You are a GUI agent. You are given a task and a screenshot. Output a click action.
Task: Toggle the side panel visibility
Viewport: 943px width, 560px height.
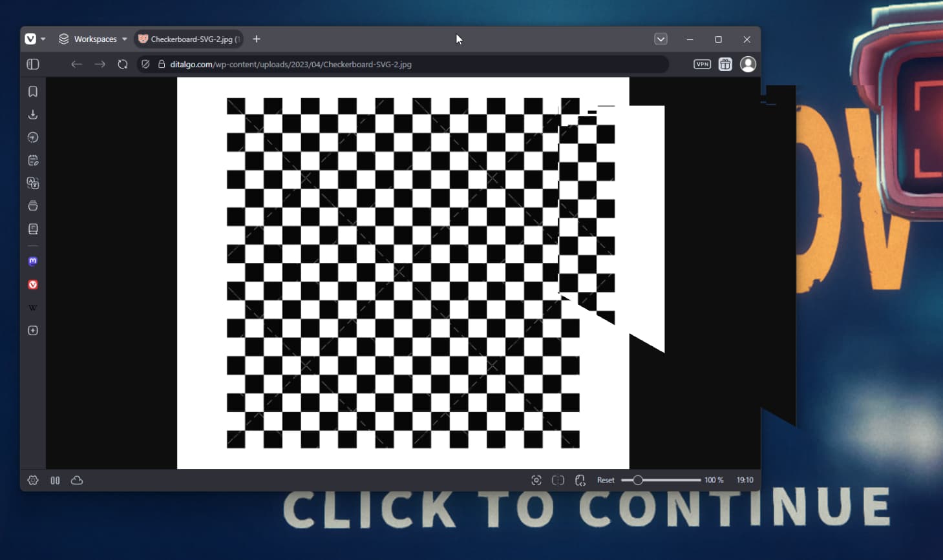tap(33, 65)
